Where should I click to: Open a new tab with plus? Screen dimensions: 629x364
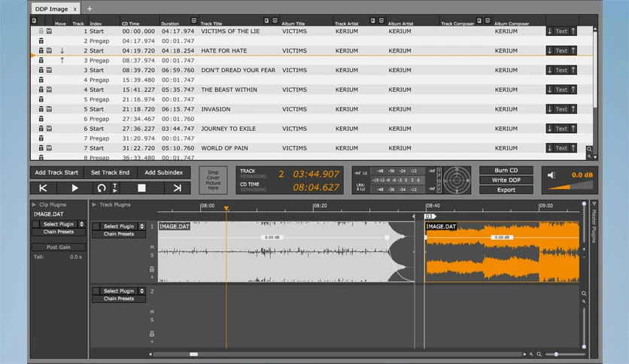coord(90,9)
